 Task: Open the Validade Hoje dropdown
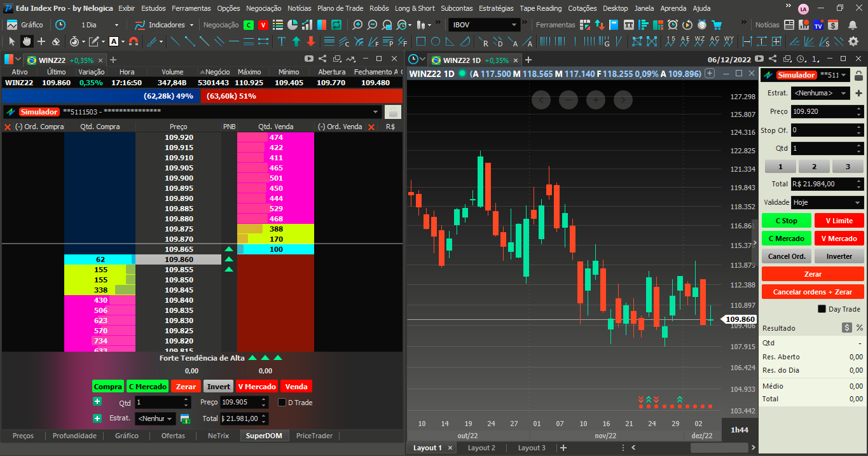coord(827,203)
